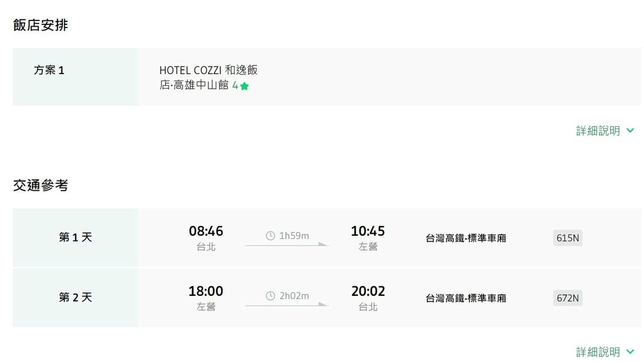Select the 方案 1 hotel plan
The image size is (644, 362).
(x=49, y=70)
